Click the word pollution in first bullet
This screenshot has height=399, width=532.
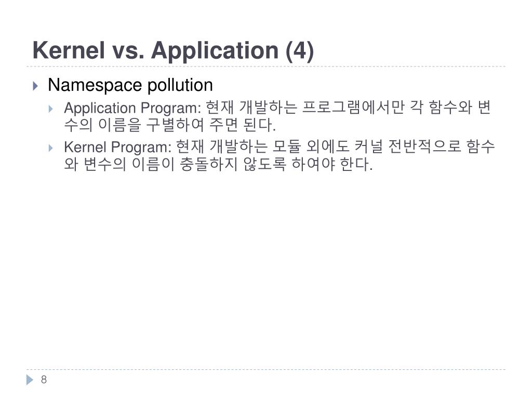(180, 85)
